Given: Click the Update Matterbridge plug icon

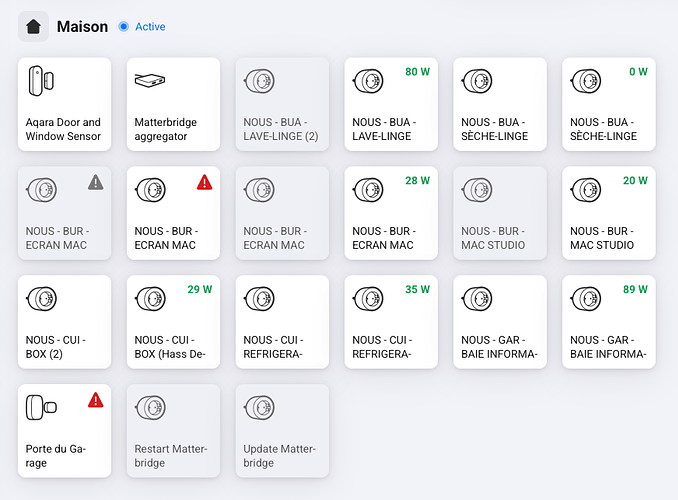Looking at the screenshot, I should point(259,408).
